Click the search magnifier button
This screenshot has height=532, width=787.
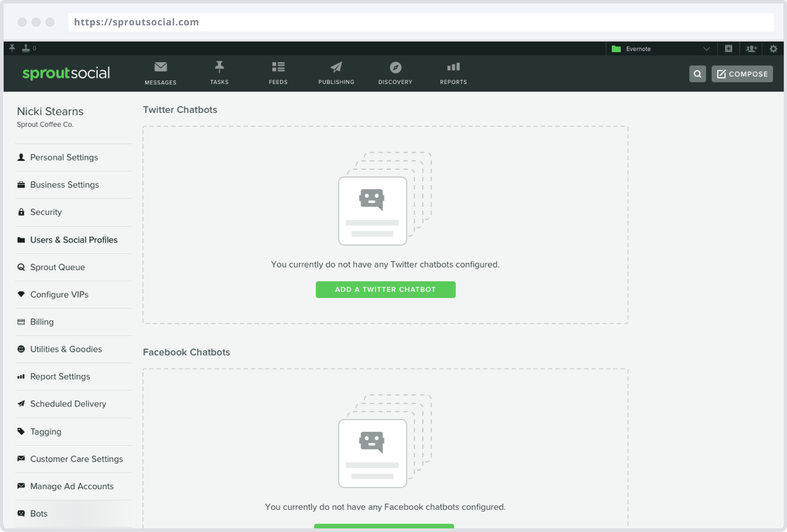[x=698, y=74]
